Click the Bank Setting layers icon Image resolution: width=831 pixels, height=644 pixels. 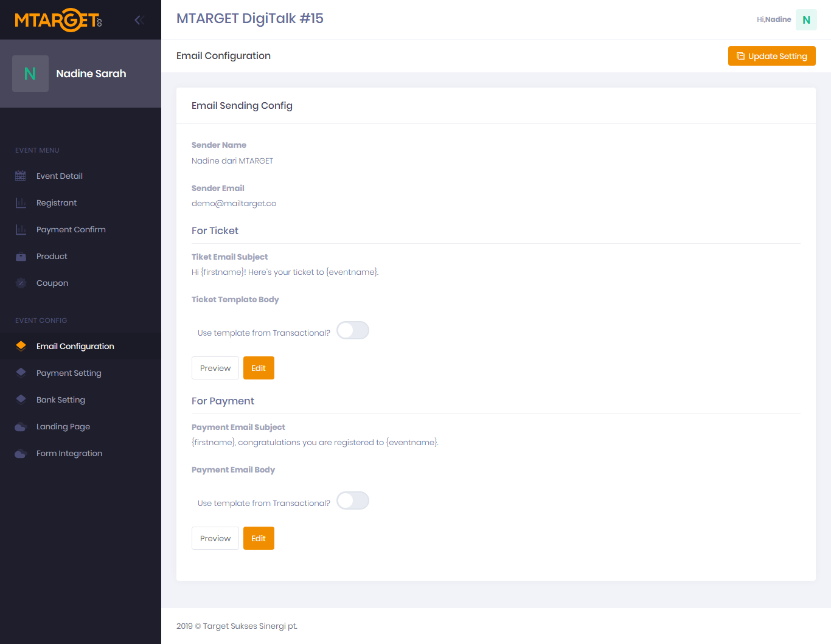(x=21, y=400)
